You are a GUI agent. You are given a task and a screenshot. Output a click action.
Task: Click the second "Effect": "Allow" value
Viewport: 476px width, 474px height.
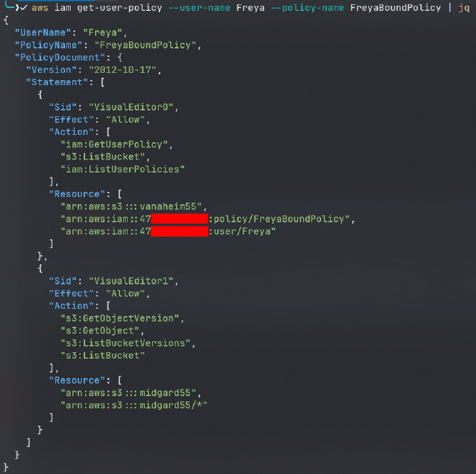125,294
